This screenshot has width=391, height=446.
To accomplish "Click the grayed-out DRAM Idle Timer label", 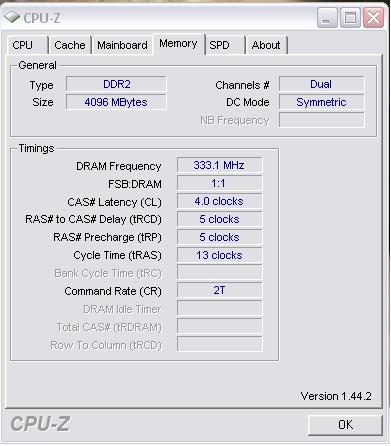I will (x=122, y=309).
